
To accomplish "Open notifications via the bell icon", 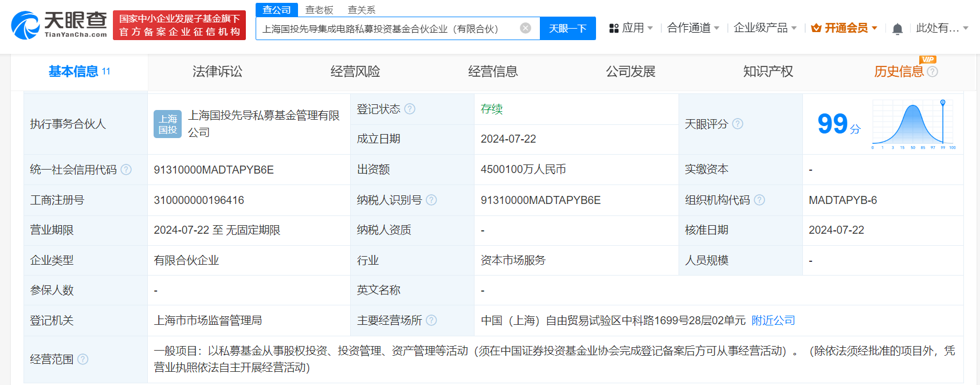I will (x=897, y=29).
